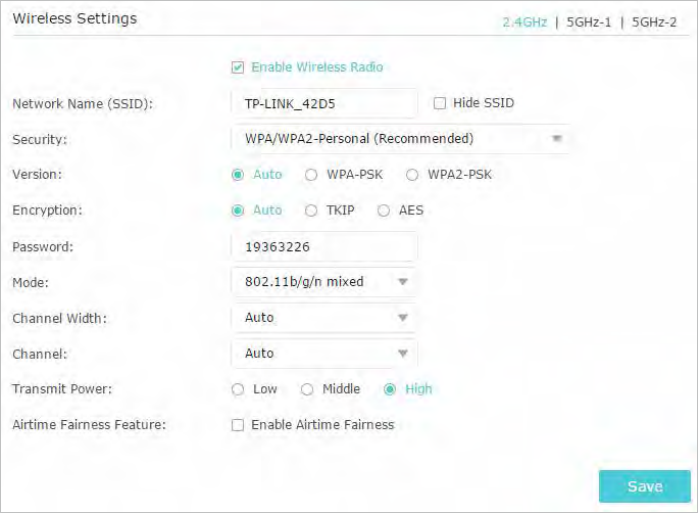Viewport: 698px width, 513px height.
Task: Select the High transmit power option
Action: click(390, 390)
